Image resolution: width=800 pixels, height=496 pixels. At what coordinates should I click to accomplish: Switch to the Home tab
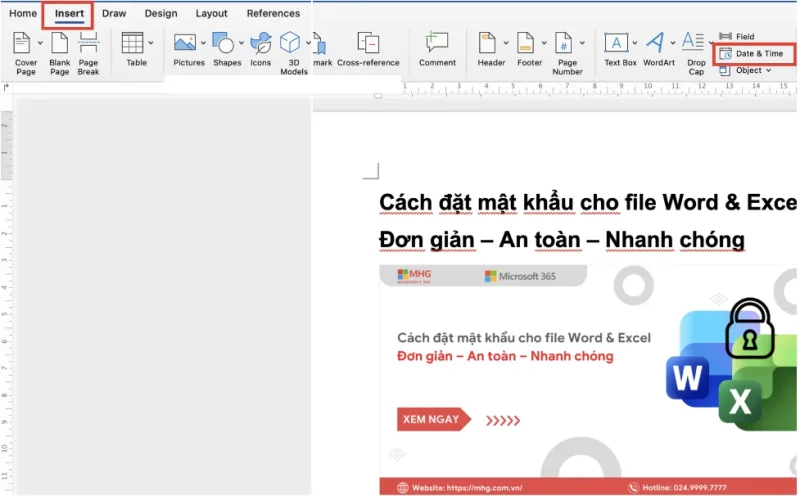23,13
